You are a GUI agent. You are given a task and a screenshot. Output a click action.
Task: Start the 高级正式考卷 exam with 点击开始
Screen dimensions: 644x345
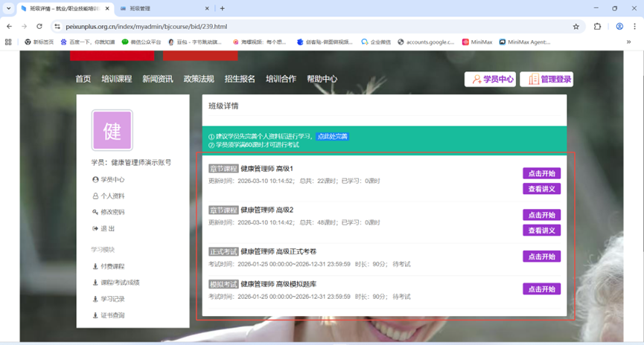(541, 257)
